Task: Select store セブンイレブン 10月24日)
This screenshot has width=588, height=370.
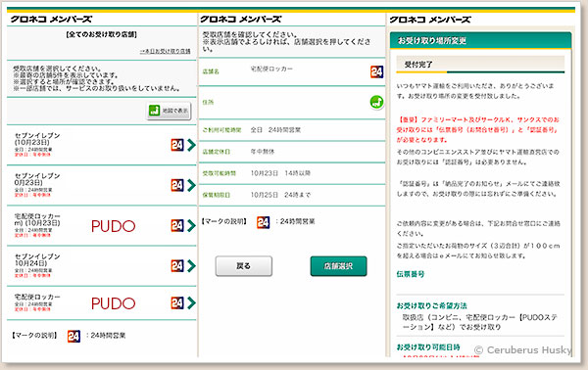Action: (102, 266)
